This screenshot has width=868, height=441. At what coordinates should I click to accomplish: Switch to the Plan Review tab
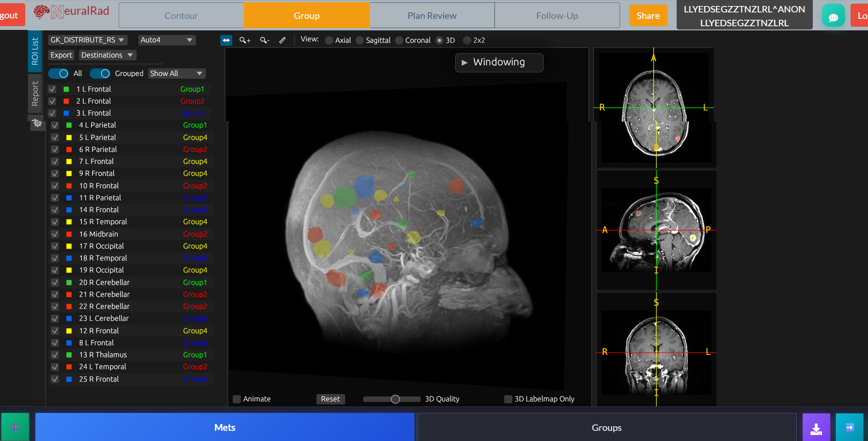coord(432,16)
